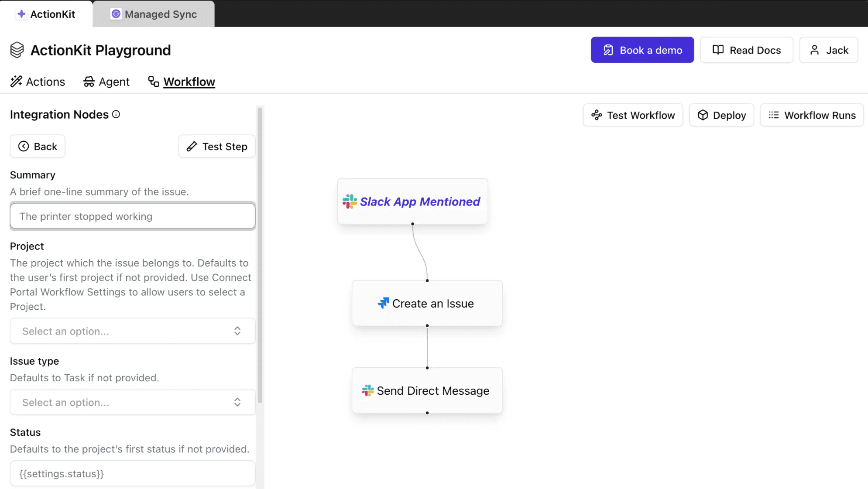Click the book icon in Read Docs
Viewport: 868px width, 489px height.
[718, 50]
